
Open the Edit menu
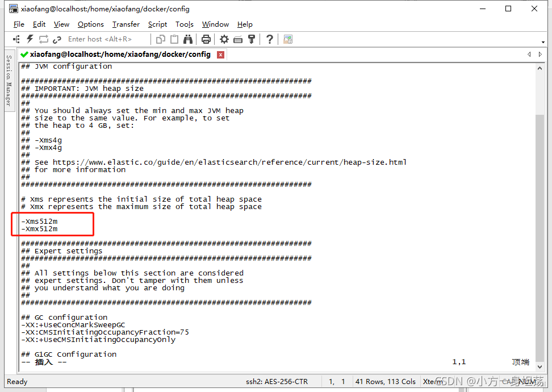coord(39,24)
